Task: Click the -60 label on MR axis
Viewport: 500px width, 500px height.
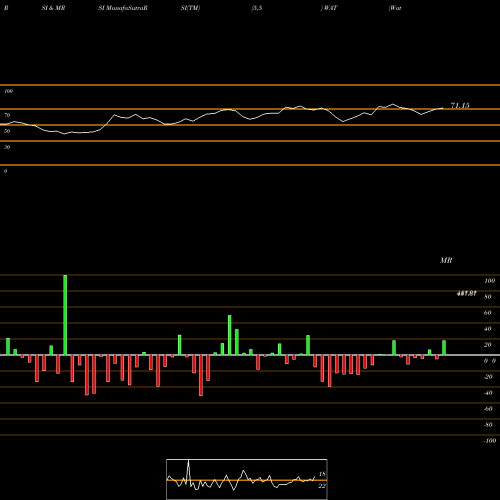Action: (488, 409)
